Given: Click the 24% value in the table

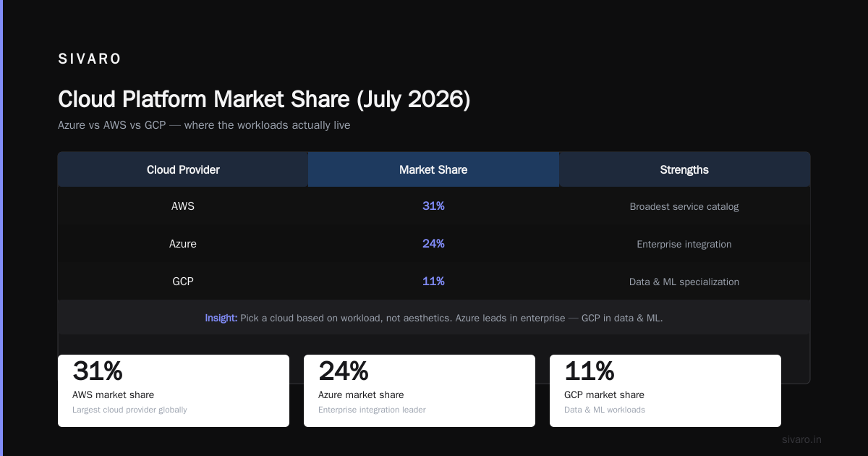Looking at the screenshot, I should pyautogui.click(x=433, y=244).
